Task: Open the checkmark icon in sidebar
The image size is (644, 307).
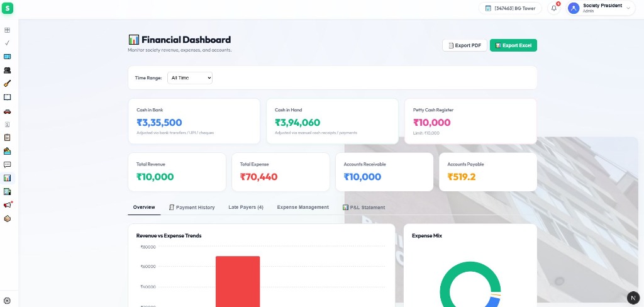Action: point(7,43)
